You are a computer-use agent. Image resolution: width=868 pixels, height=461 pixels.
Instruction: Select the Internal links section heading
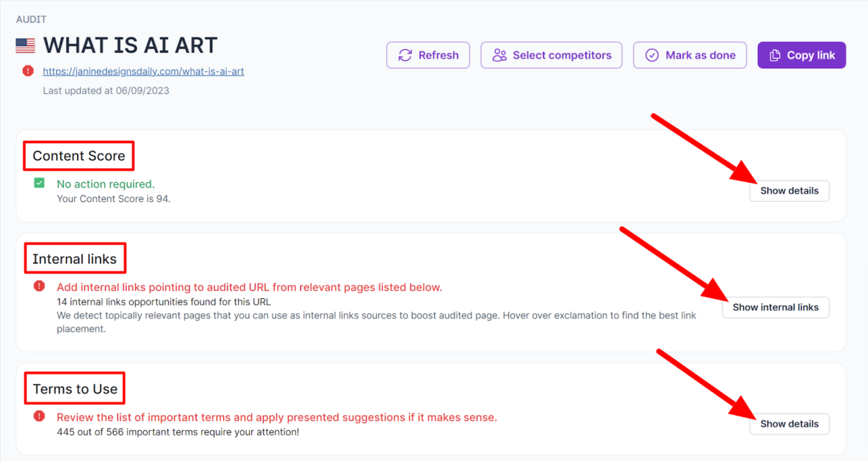pyautogui.click(x=75, y=258)
